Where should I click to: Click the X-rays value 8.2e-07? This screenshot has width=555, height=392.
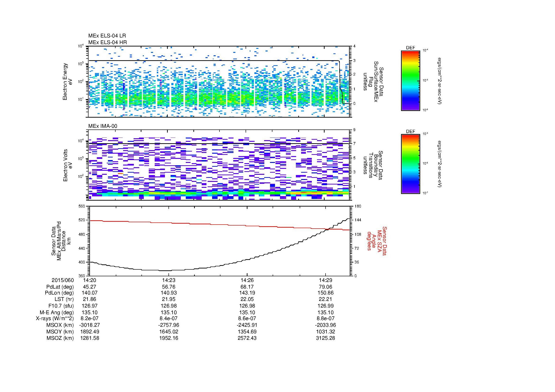pyautogui.click(x=89, y=318)
